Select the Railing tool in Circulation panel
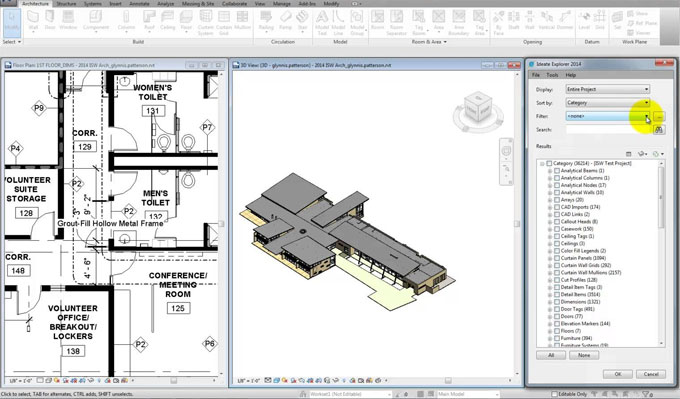 click(x=266, y=22)
